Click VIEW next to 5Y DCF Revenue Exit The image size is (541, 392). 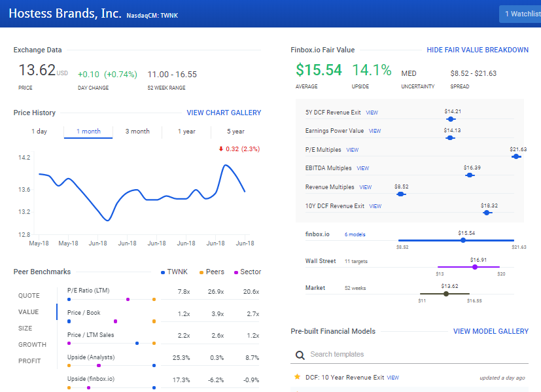(372, 113)
